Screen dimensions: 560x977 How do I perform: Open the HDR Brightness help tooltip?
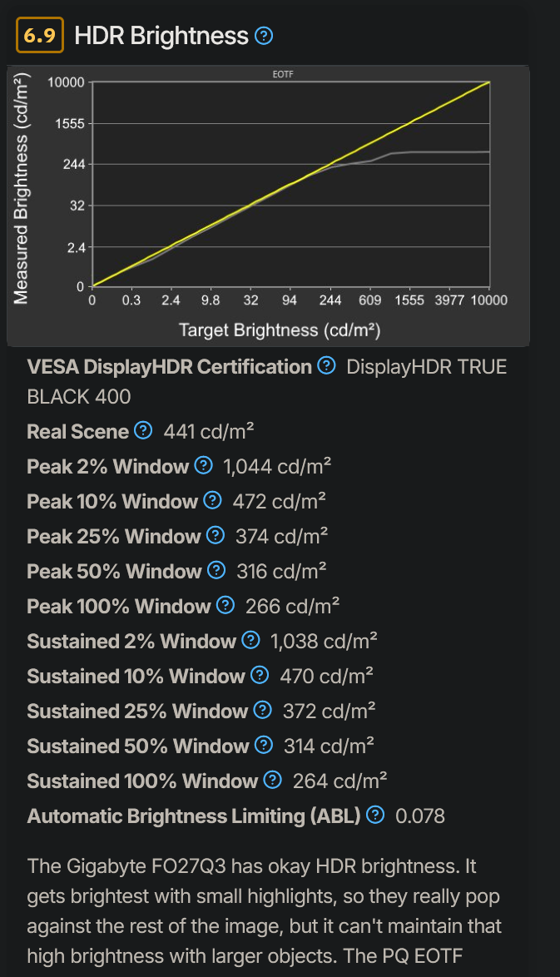pyautogui.click(x=263, y=36)
